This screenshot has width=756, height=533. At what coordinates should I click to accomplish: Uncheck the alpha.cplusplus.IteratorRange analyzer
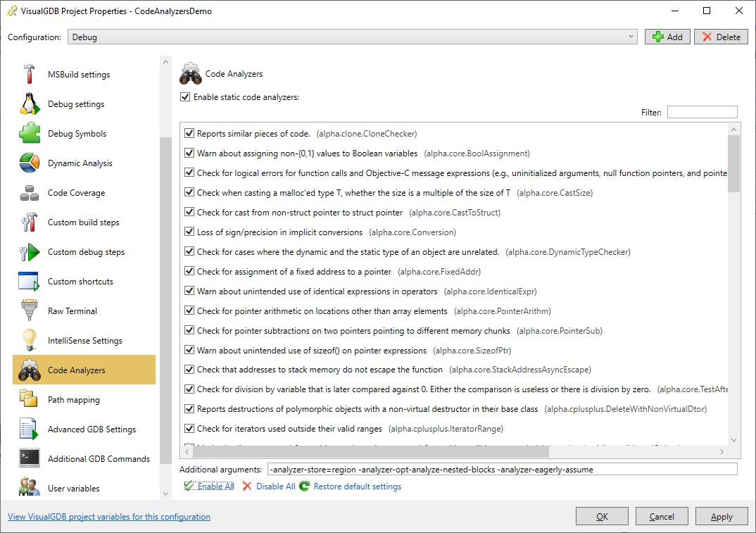click(x=189, y=428)
